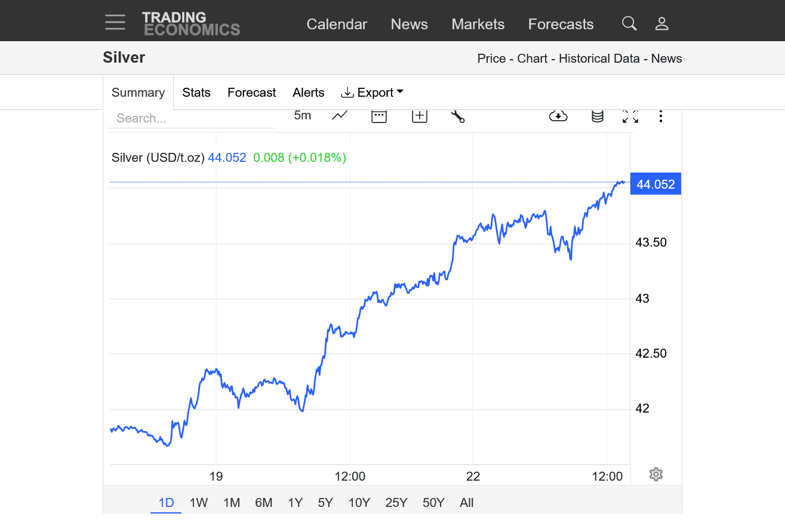Viewport: 785px width, 532px height.
Task: Toggle fullscreen chart view
Action: tap(630, 116)
